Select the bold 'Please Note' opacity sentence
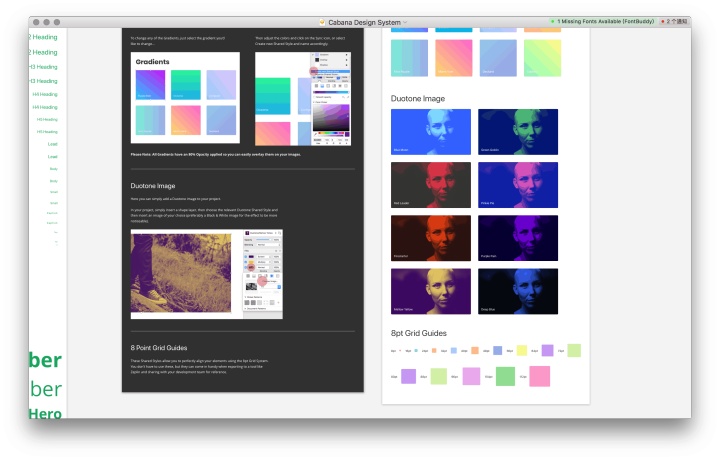 tap(216, 154)
